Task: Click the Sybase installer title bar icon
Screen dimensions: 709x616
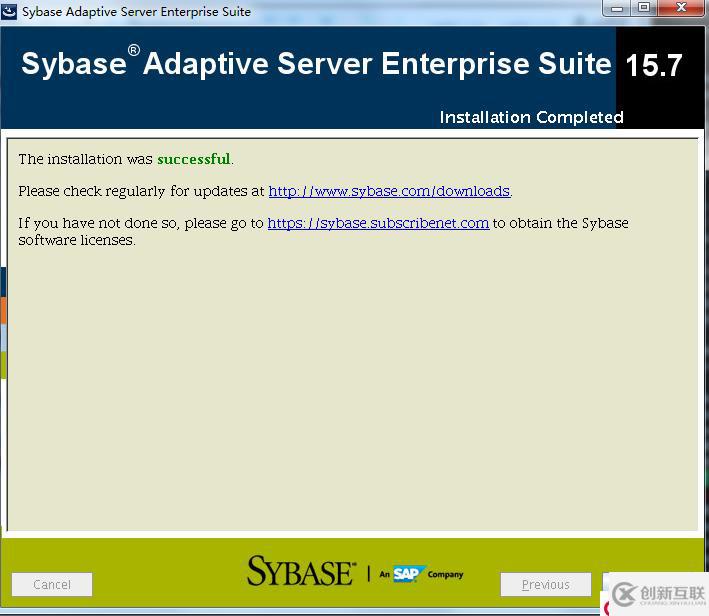Action: pyautogui.click(x=9, y=11)
